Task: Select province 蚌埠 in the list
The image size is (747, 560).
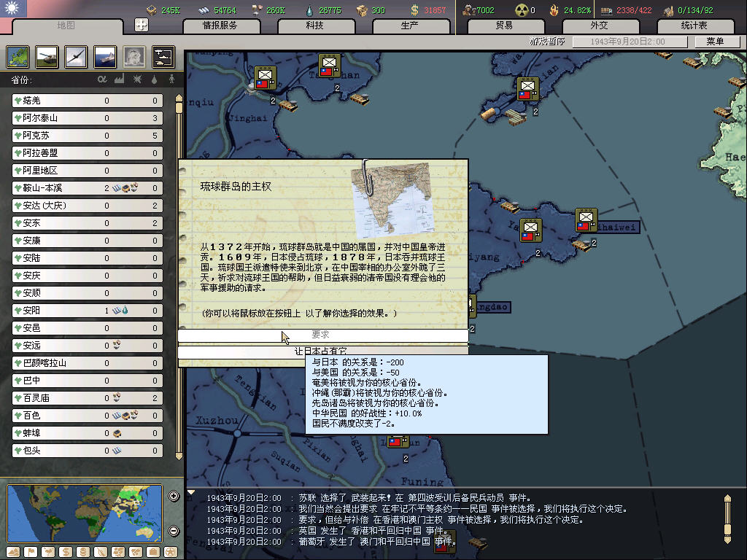Action: 88,433
